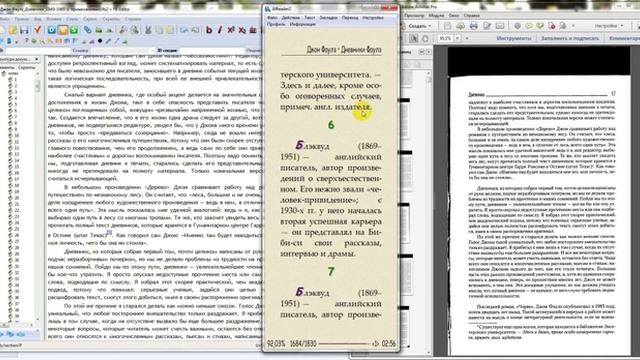Open the 'Действия' menu in AlReader2
The image size is (640, 360).
[x=291, y=18]
